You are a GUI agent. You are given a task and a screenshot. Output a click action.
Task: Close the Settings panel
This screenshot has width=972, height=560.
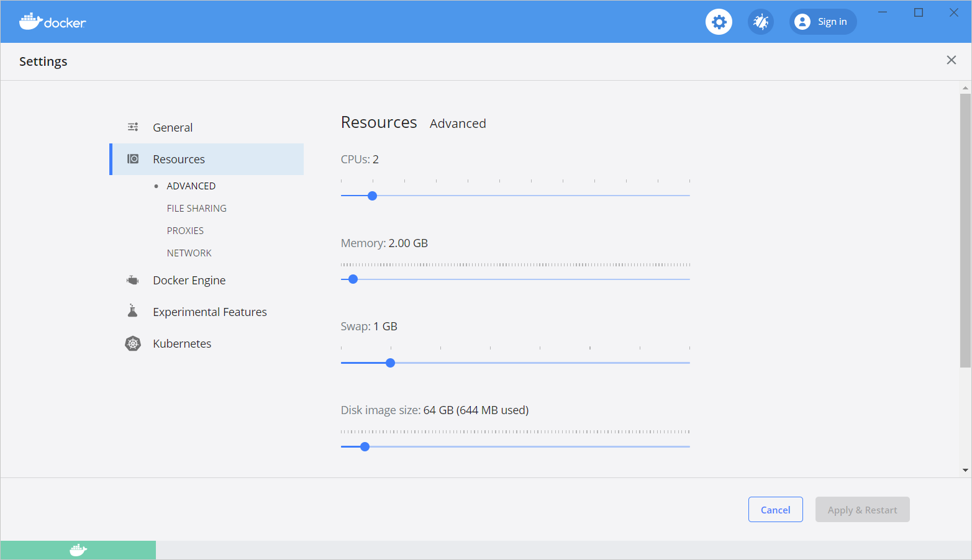(x=951, y=60)
